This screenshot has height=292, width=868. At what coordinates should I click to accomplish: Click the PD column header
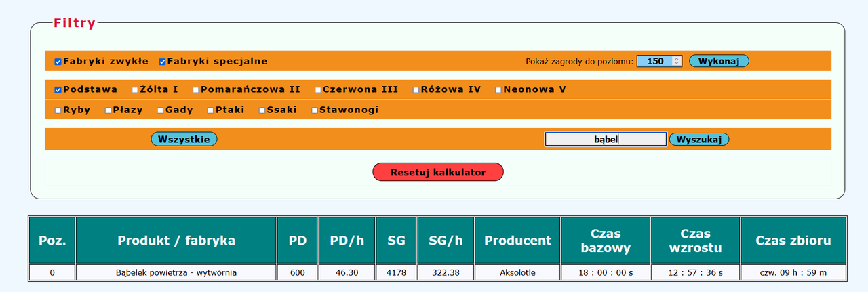pyautogui.click(x=298, y=241)
